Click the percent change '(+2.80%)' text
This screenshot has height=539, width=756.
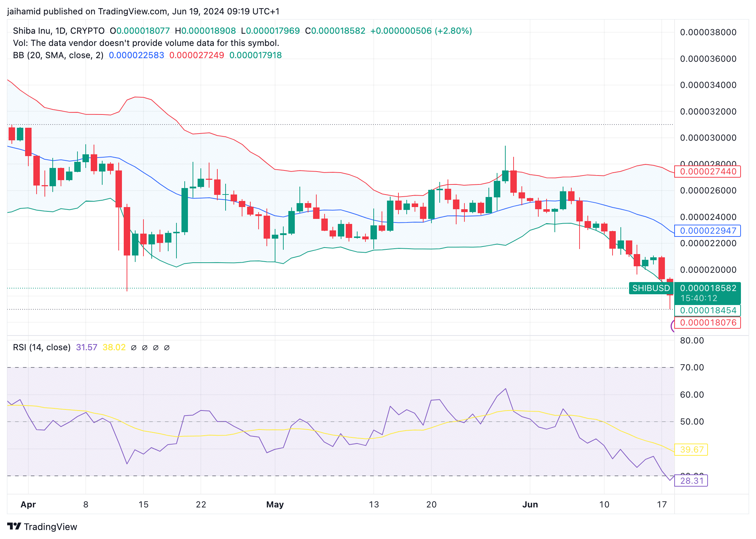(453, 31)
